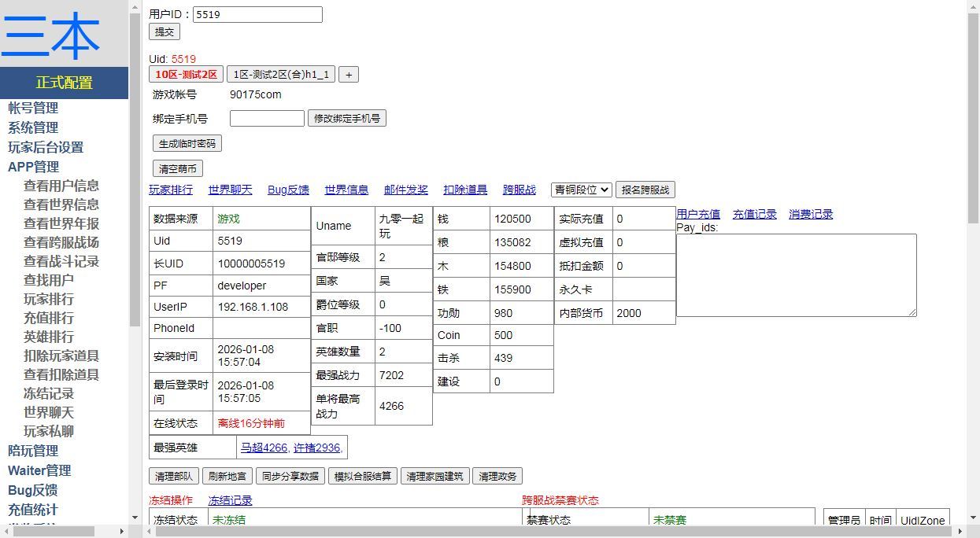Click the 清理家园建筑 button

click(435, 475)
